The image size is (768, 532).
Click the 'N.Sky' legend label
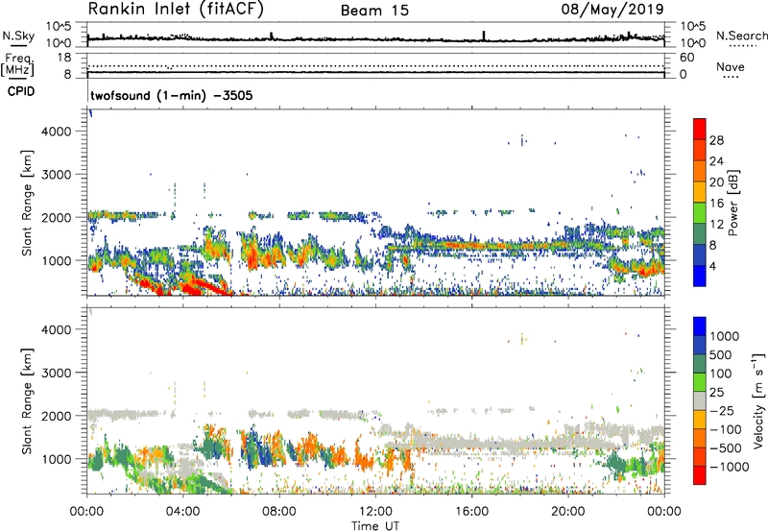[18, 36]
